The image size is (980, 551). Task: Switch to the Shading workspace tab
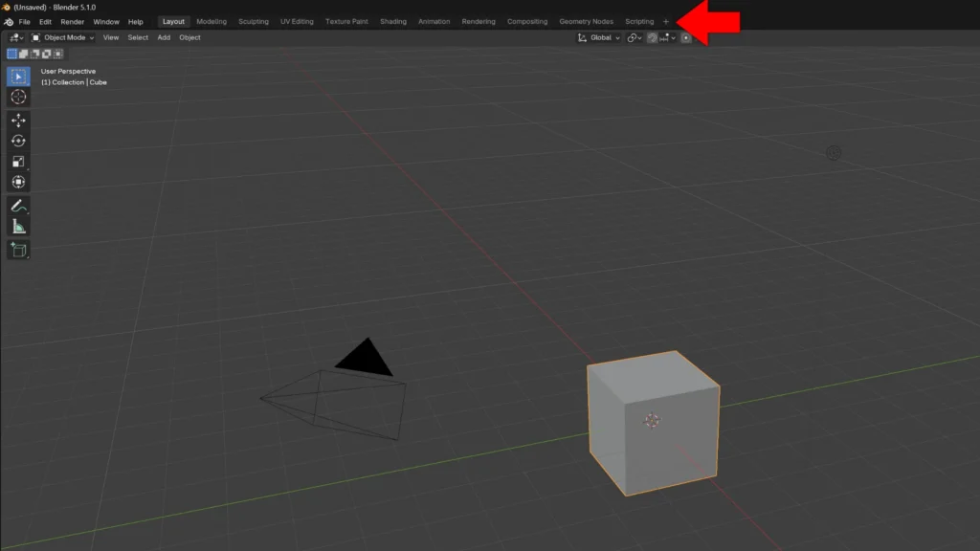[393, 21]
